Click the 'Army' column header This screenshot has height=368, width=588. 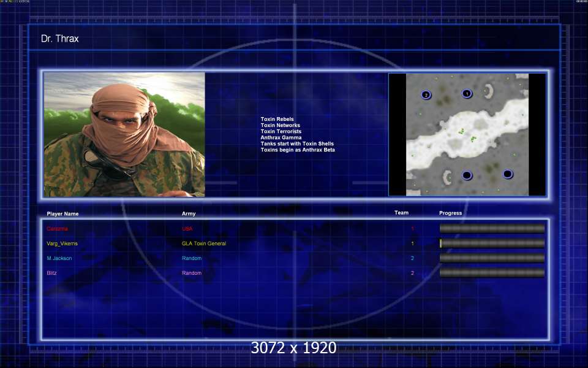click(189, 213)
